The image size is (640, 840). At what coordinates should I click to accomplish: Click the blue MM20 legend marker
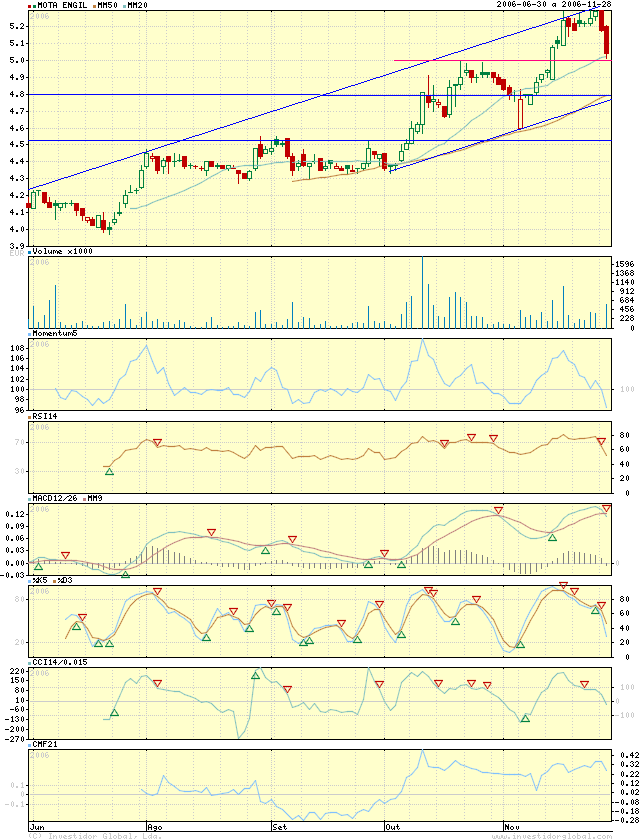pos(123,5)
